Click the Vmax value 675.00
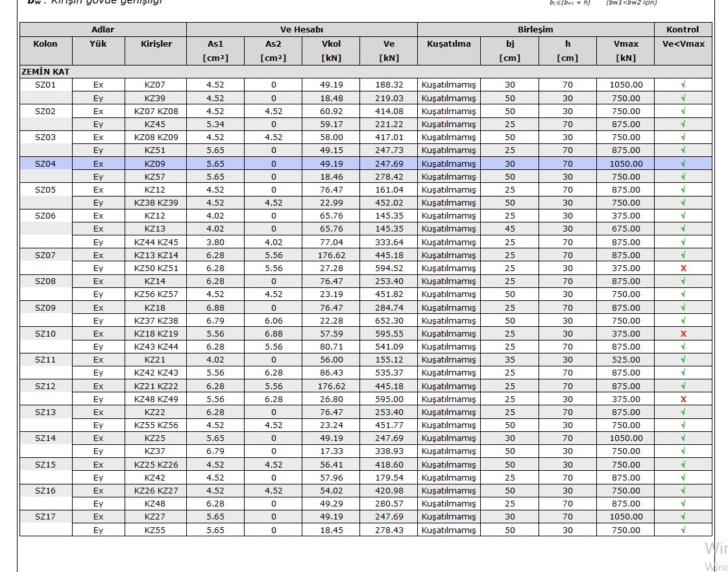 625,229
